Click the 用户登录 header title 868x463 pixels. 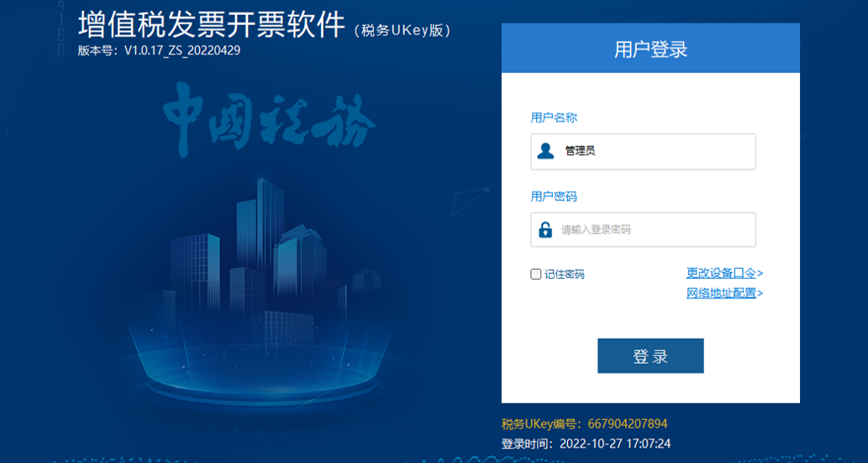click(x=650, y=50)
